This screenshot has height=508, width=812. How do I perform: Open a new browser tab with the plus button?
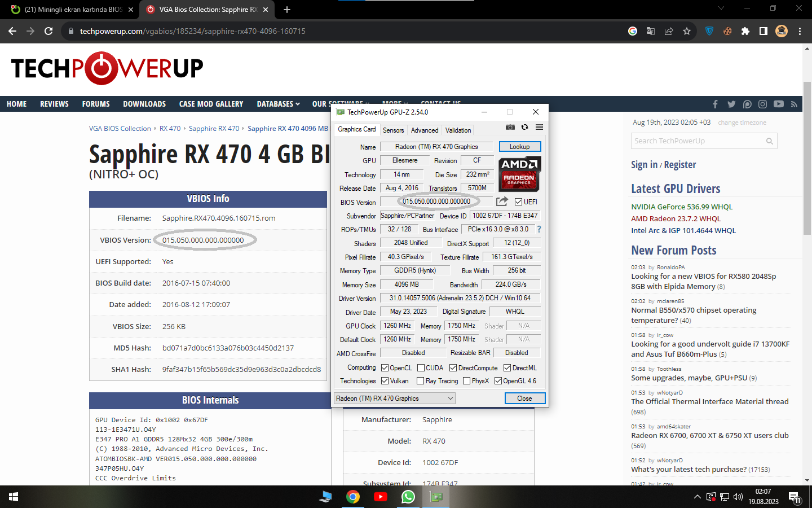[x=286, y=10]
